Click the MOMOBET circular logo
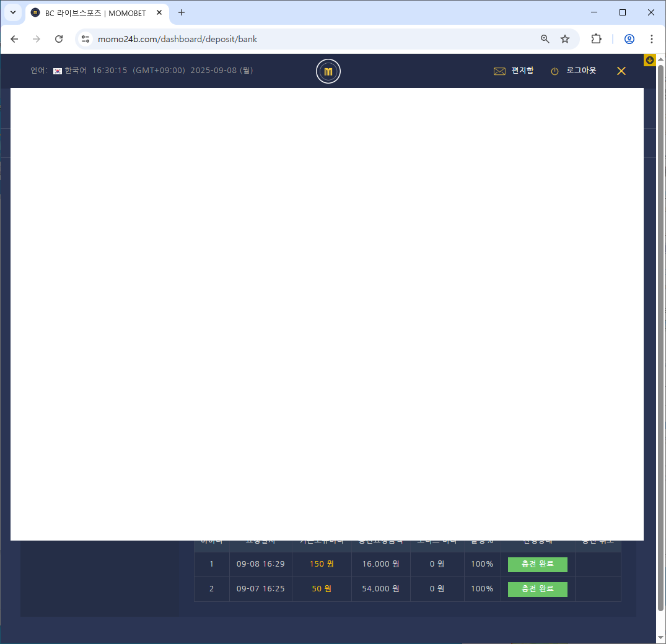666x644 pixels. click(x=328, y=72)
